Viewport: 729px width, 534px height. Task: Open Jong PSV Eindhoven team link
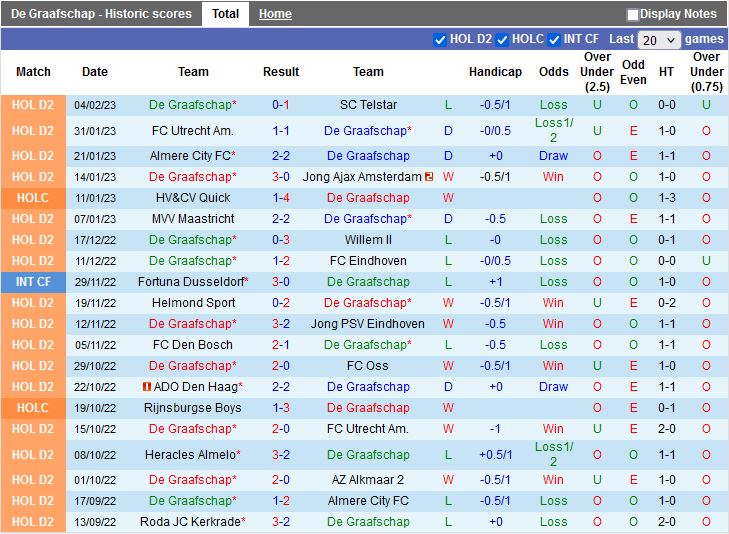coord(367,323)
